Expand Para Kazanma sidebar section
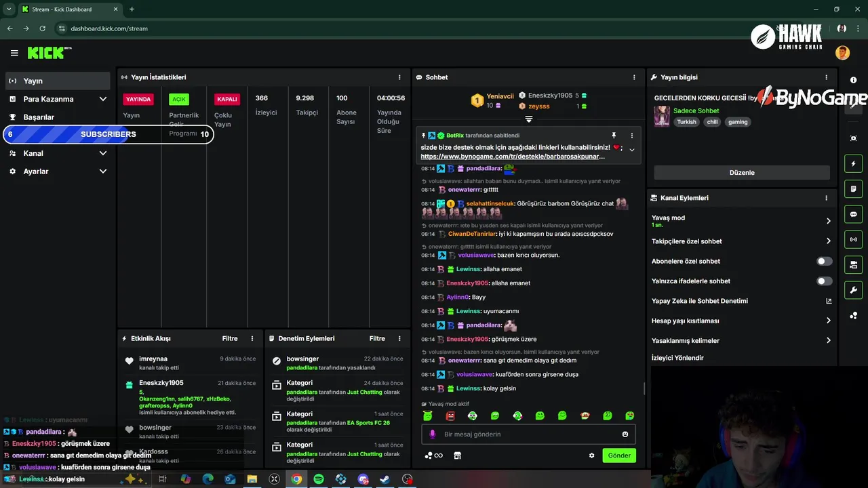This screenshot has height=488, width=868. click(103, 99)
